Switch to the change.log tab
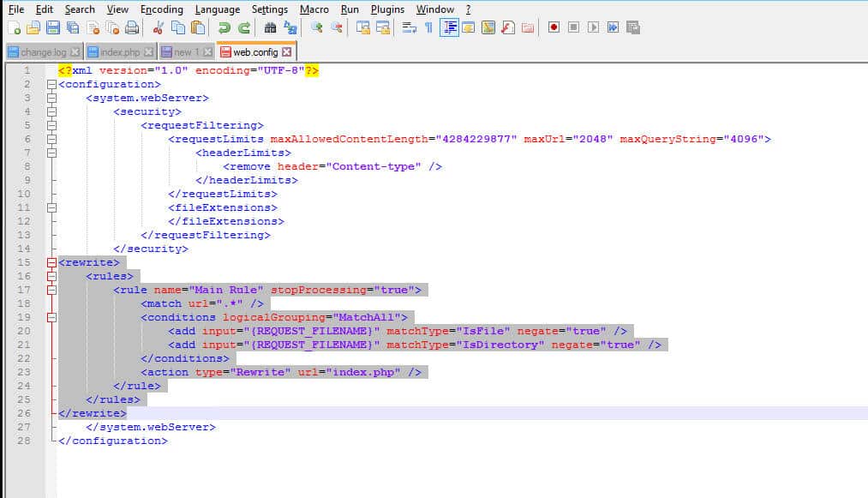The height and width of the screenshot is (498, 868). 43,52
